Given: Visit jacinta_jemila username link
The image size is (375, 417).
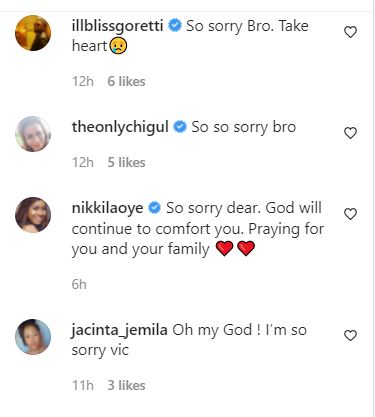Looking at the screenshot, I should click(119, 331).
